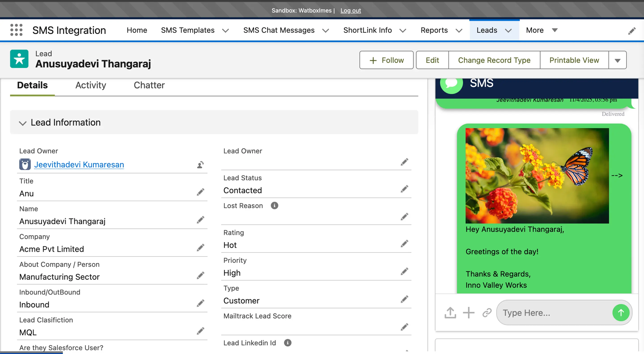
Task: Click the Manufacturing Sector value
Action: point(59,277)
